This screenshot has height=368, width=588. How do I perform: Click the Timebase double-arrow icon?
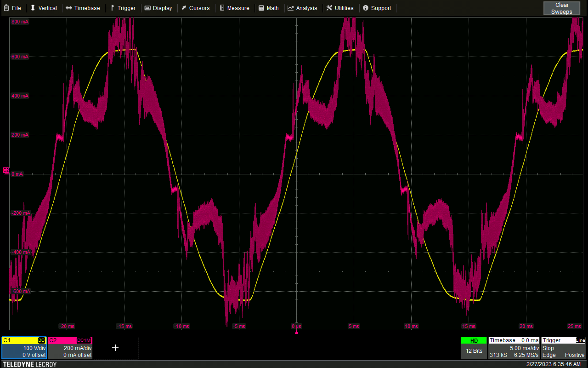69,8
